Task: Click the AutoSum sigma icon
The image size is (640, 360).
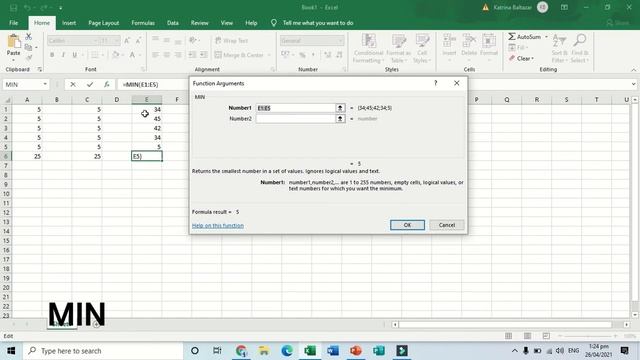Action: tap(512, 37)
